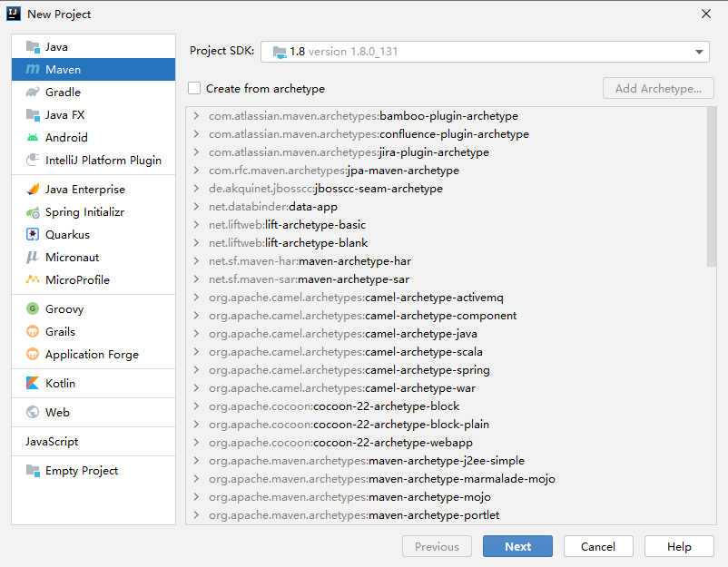Click the orange Grails icon
The width and height of the screenshot is (728, 567).
point(33,331)
